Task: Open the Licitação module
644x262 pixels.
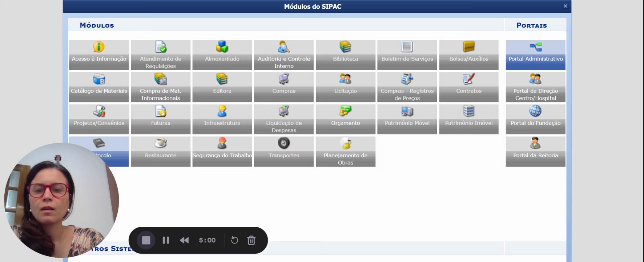Action: [346, 87]
